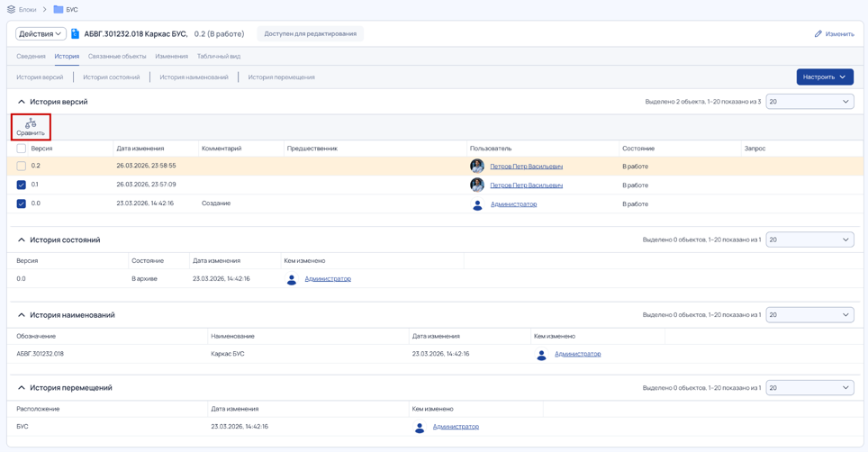
Task: Open Администратор link in История состояний
Action: coord(328,279)
